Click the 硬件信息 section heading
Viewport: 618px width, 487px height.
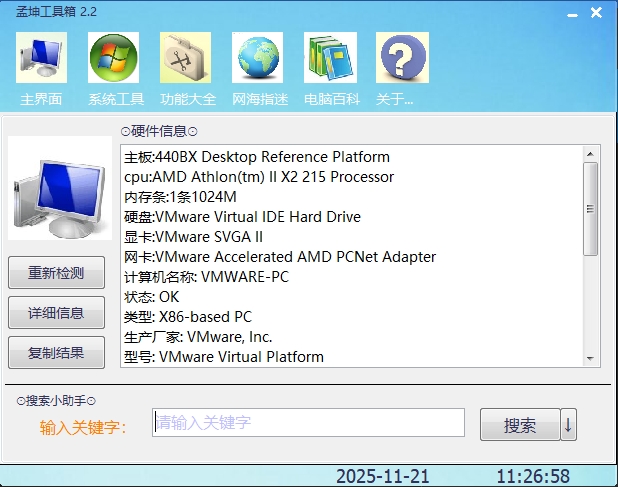[159, 131]
